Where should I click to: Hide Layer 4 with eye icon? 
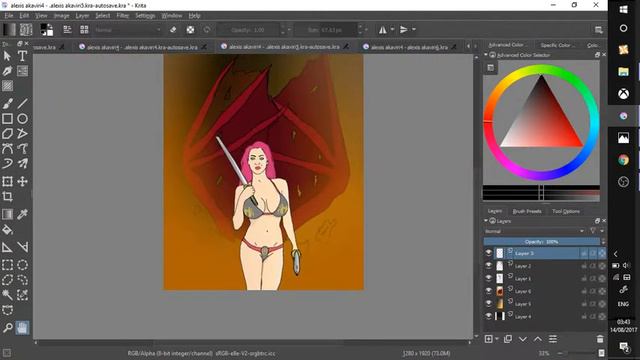(489, 316)
